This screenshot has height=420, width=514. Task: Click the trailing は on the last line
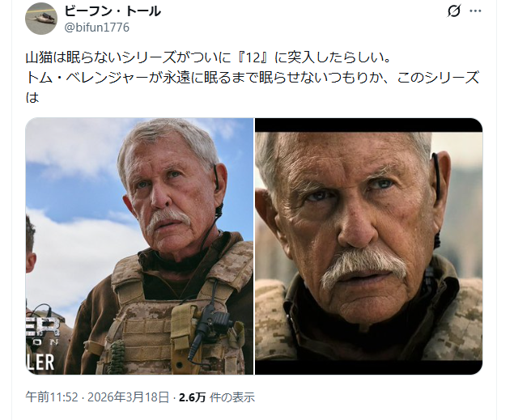(x=32, y=97)
